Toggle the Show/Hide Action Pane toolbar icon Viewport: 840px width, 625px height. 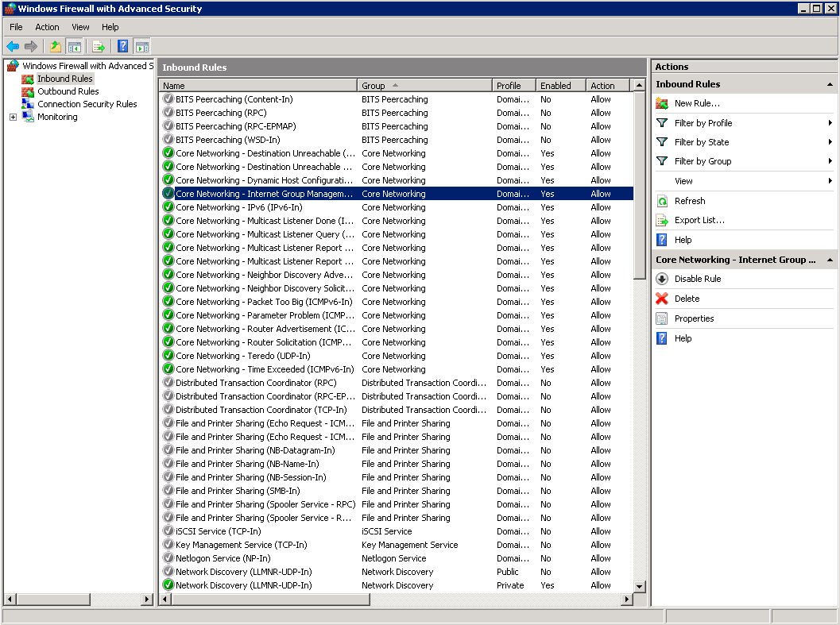(142, 47)
